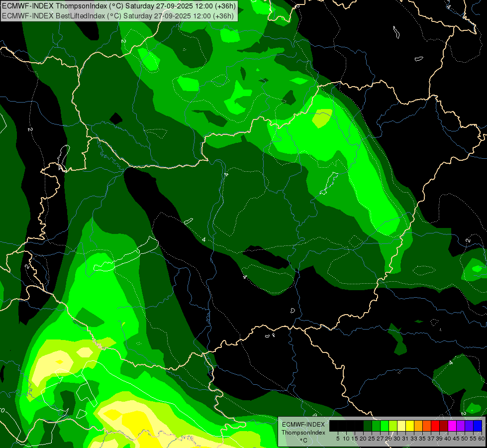Click the ECMWF-INDEX label in the legend
Viewport: 487px width, 448px height.
click(303, 425)
